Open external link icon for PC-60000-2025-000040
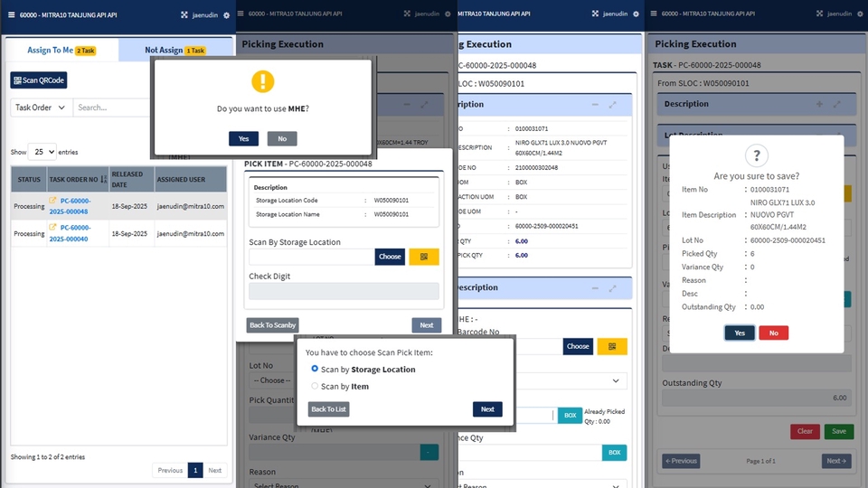Screen dimensions: 868x488 (x=52, y=227)
